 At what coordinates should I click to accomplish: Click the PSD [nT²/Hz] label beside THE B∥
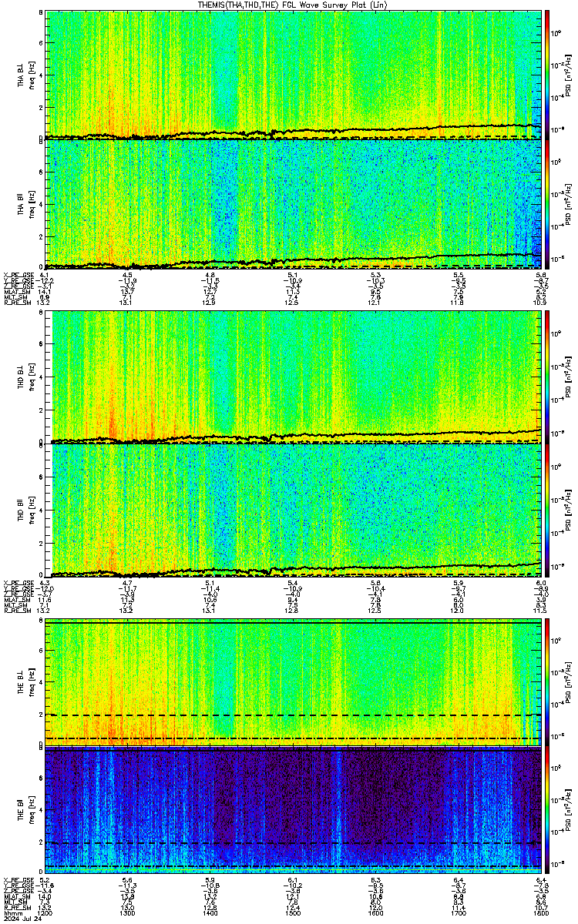[x=569, y=809]
